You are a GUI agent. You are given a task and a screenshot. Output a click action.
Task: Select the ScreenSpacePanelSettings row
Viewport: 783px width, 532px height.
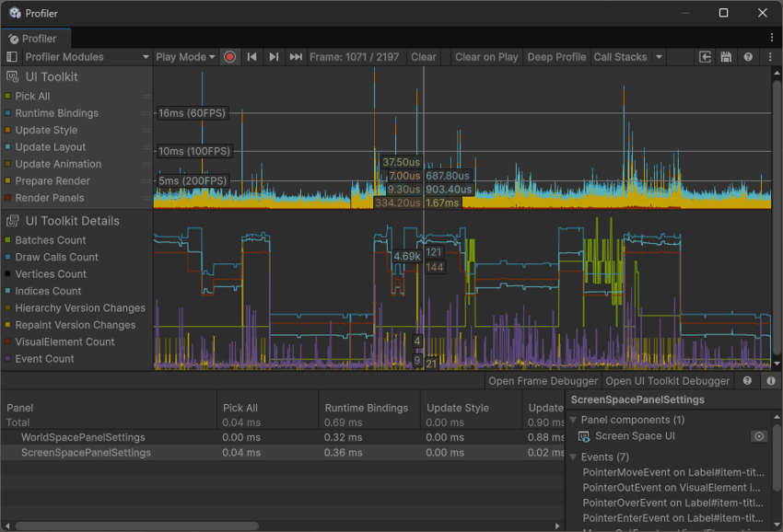[283, 453]
